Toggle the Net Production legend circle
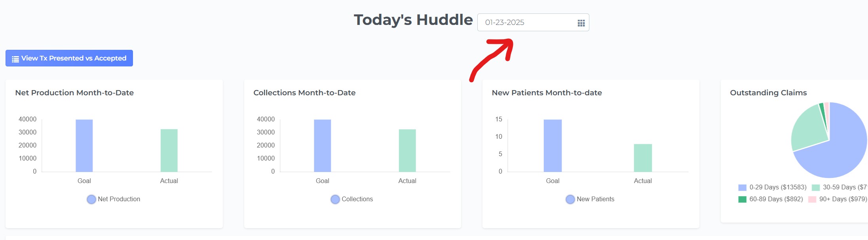The image size is (868, 240). coord(91,199)
